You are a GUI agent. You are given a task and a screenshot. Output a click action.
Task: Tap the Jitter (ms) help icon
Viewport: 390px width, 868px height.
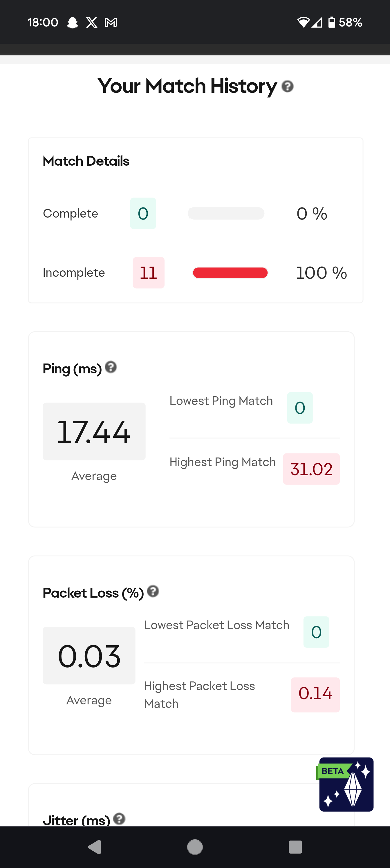[119, 818]
